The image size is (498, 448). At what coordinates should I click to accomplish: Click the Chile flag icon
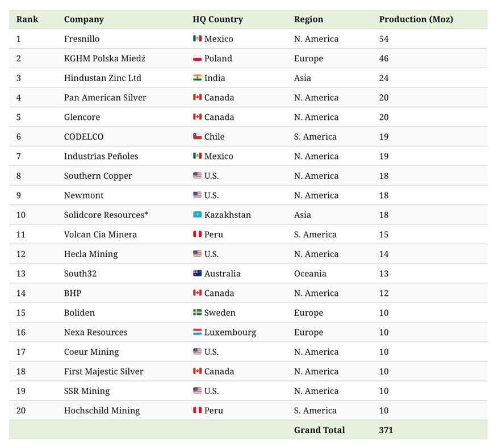[x=197, y=137]
